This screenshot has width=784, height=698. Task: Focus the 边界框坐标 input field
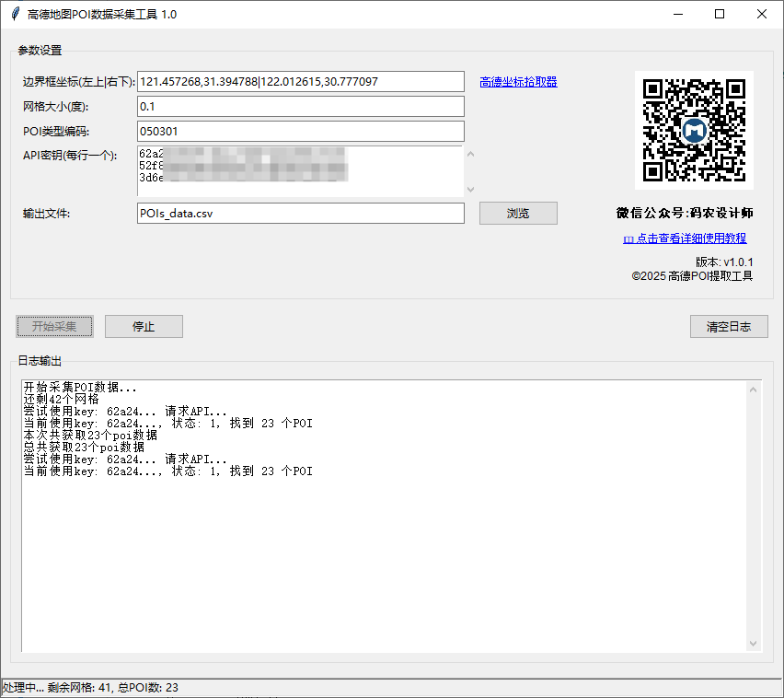pyautogui.click(x=300, y=82)
